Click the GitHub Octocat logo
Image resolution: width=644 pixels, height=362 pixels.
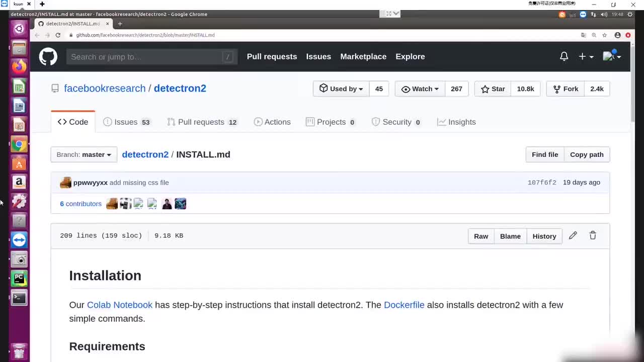48,57
